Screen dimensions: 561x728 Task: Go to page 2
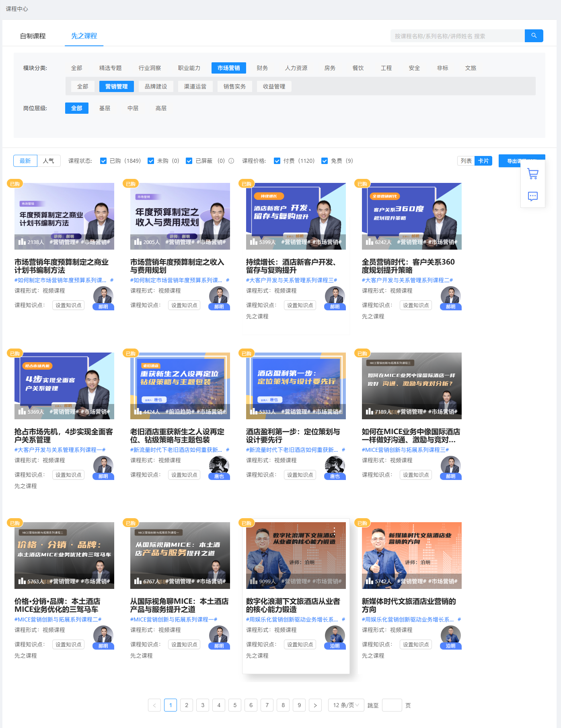(x=187, y=705)
